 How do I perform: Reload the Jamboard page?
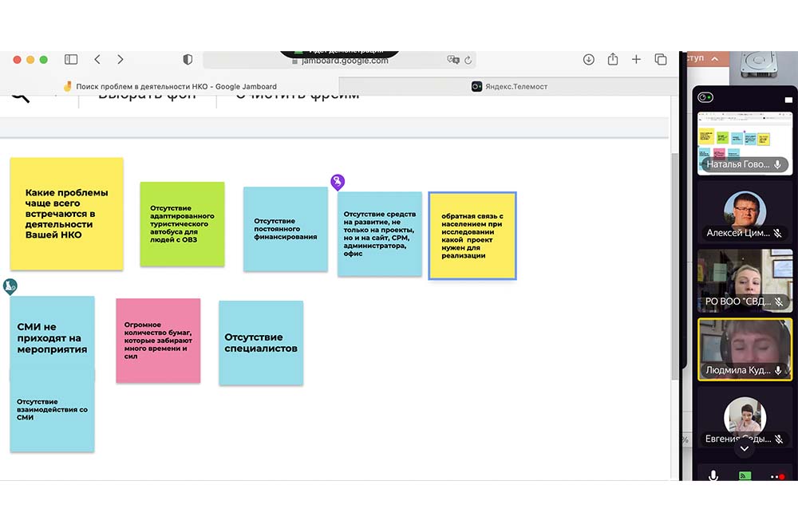(x=468, y=60)
